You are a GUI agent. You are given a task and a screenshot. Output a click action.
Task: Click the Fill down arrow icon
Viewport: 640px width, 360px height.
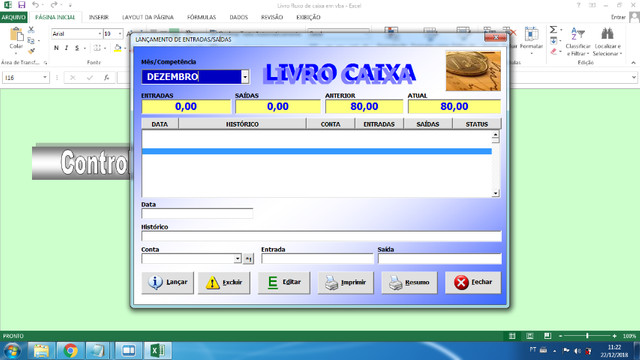(553, 40)
